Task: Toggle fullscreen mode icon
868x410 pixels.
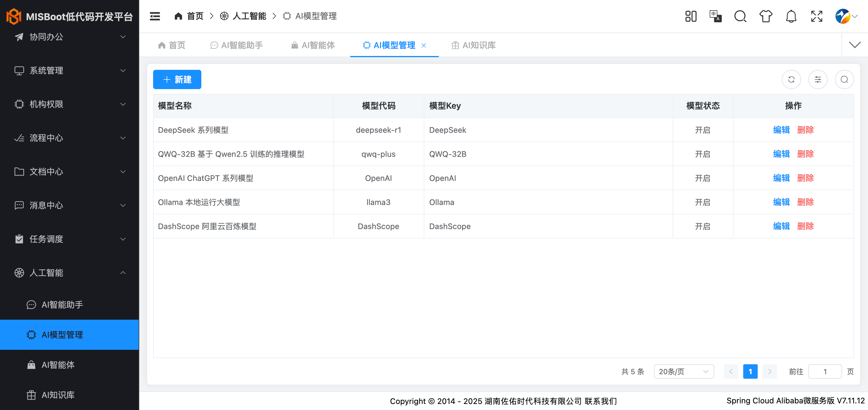Action: (x=816, y=16)
